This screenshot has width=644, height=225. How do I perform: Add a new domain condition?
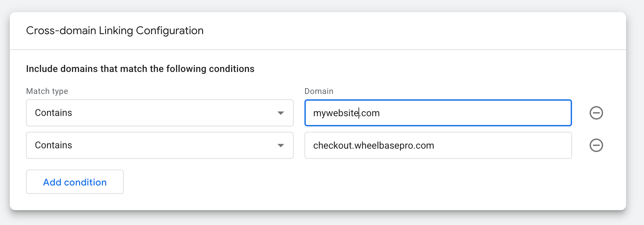click(75, 182)
